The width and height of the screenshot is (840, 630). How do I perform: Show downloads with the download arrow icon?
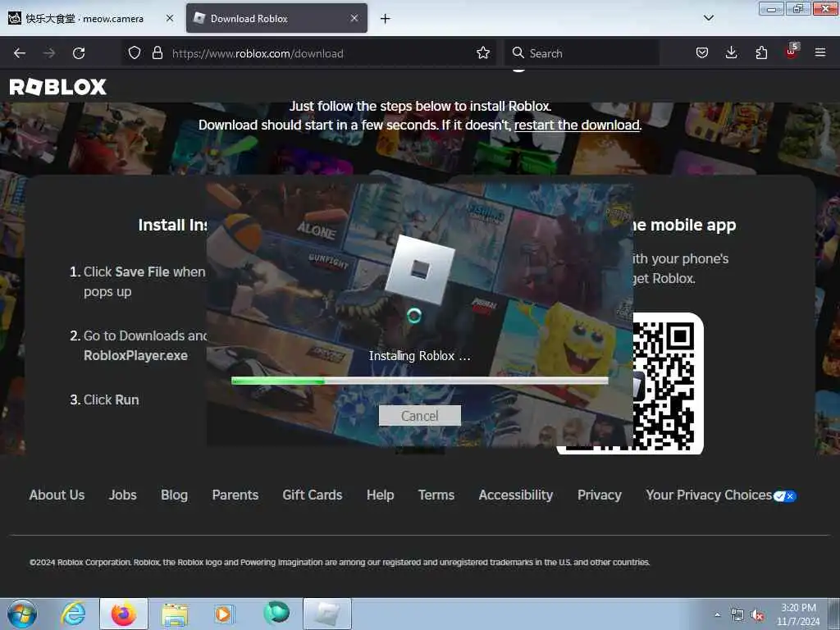(731, 53)
